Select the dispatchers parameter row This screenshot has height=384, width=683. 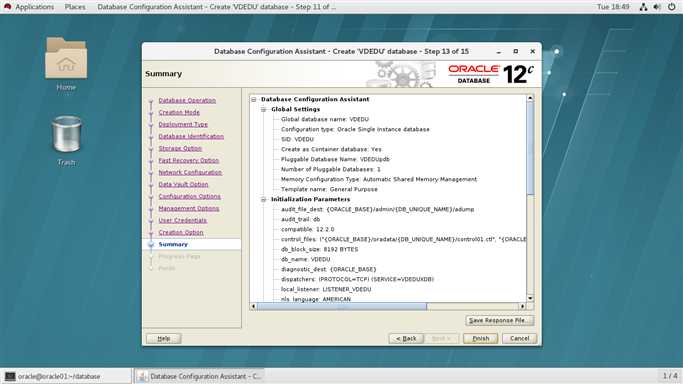point(357,280)
